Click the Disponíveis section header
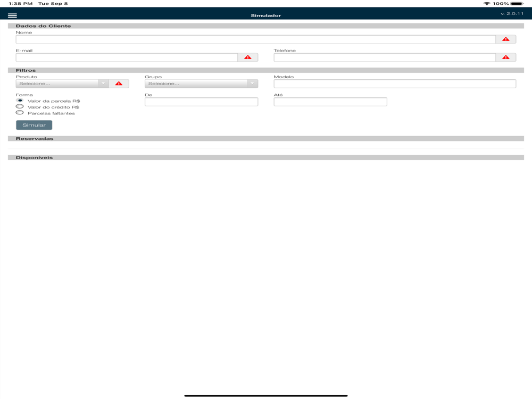This screenshot has height=399, width=532. coord(266,157)
